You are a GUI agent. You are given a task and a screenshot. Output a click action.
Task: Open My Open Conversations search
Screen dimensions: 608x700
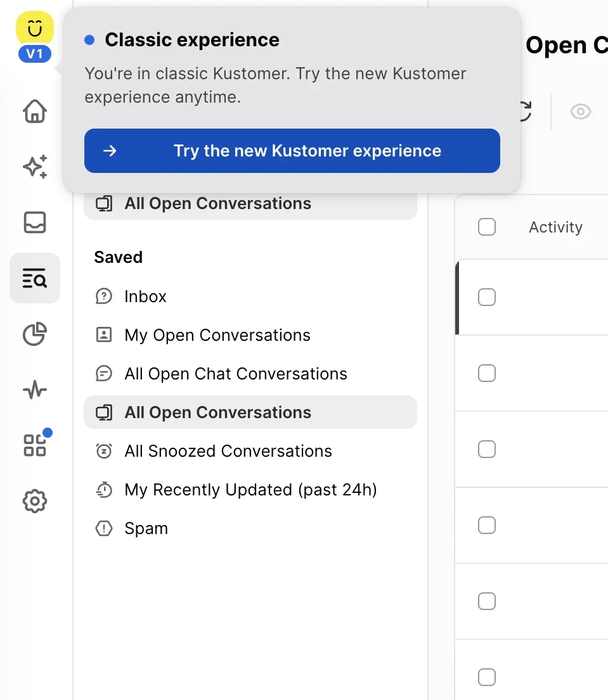[250, 335]
